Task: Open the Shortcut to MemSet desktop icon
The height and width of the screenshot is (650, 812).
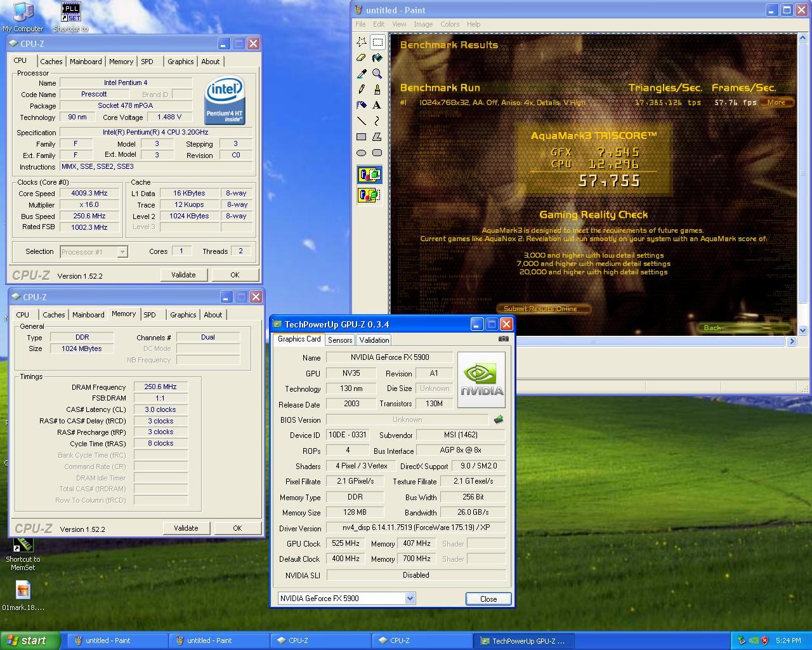Action: (x=23, y=554)
